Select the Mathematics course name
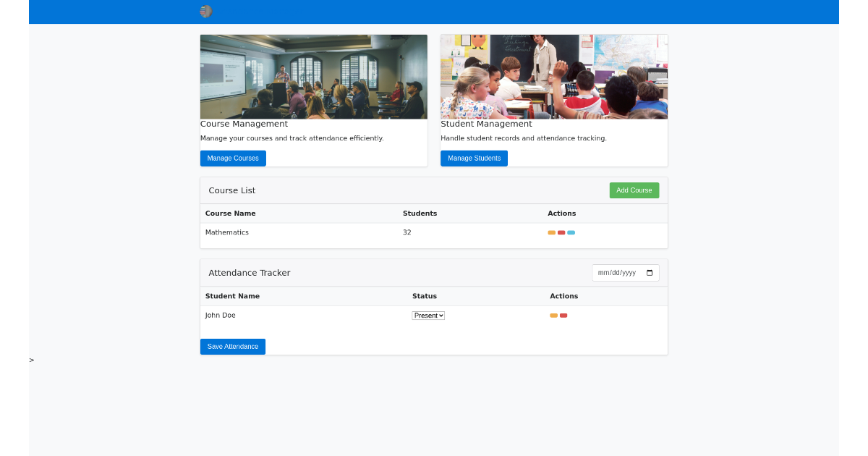Viewport: 868px width, 456px height. tap(228, 232)
